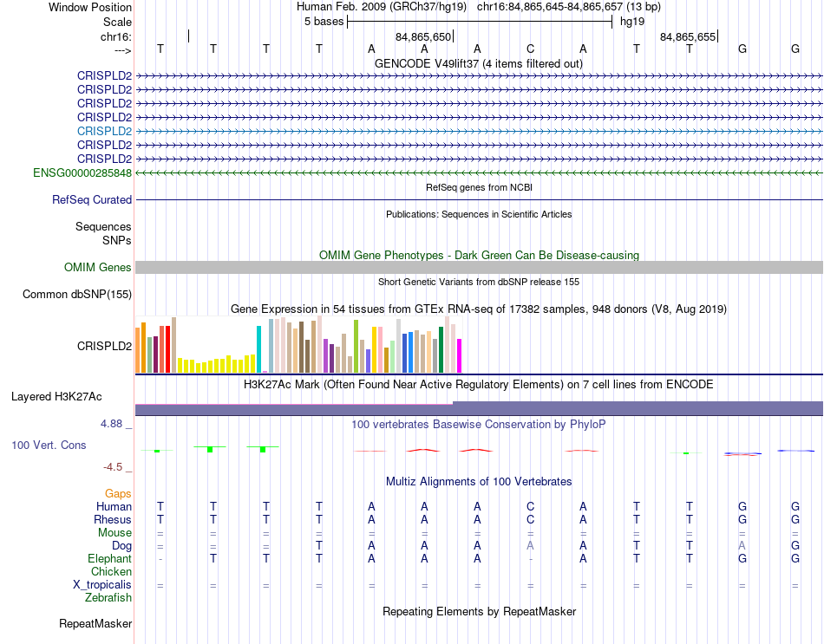Click the 4.88 conservation axis value
824x644 pixels.
111,423
